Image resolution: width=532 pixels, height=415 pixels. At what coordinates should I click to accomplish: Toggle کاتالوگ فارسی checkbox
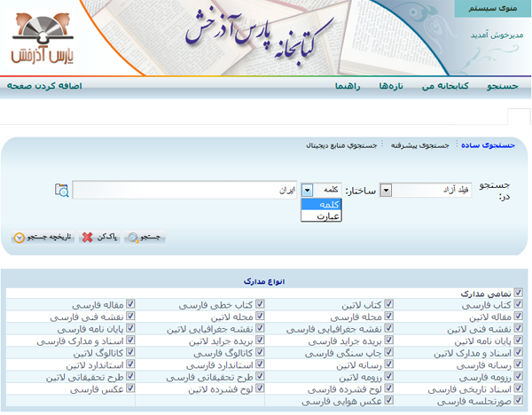click(x=260, y=352)
